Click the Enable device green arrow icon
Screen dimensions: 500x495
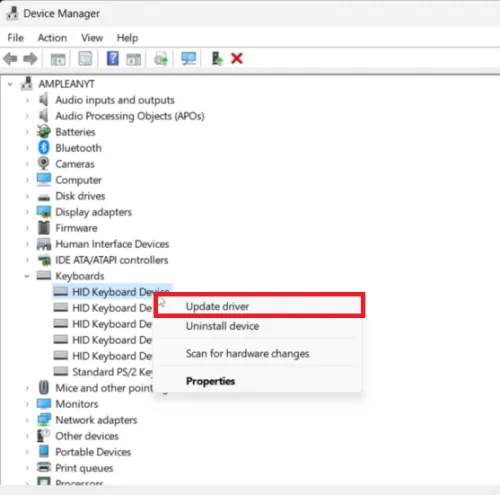pos(217,58)
